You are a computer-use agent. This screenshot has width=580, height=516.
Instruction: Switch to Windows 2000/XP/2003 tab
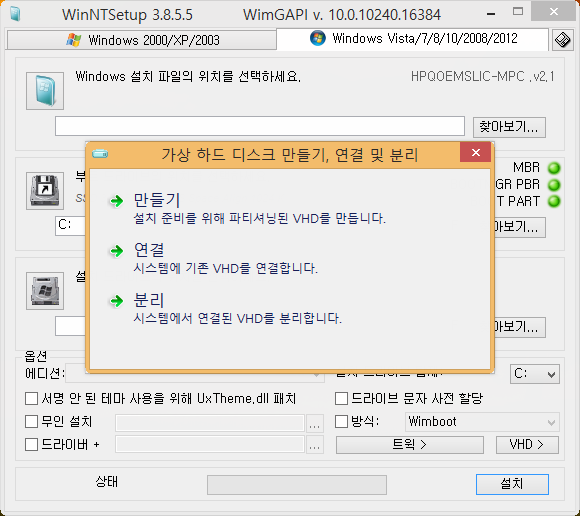[x=142, y=40]
